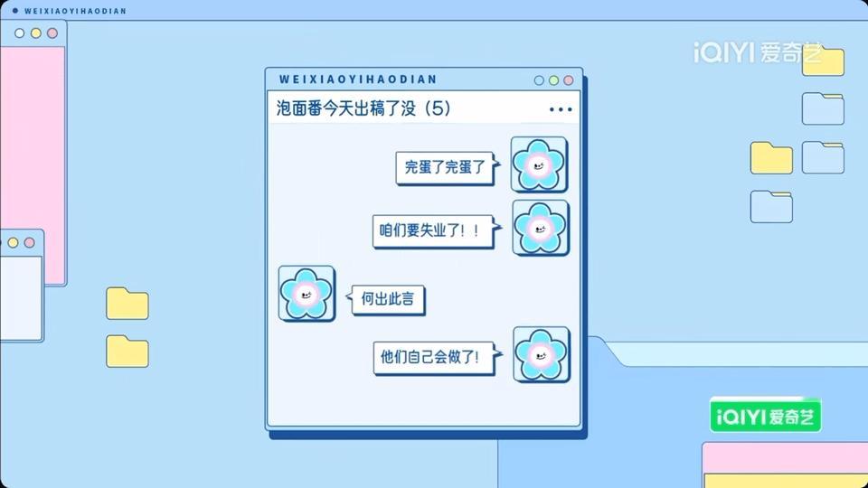Select the 他们自己会做了! chat bubble

(435, 358)
